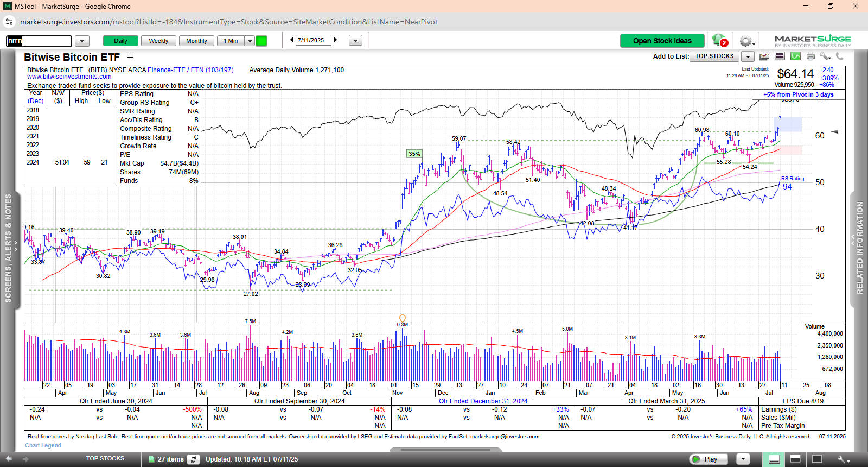Click the Acc/Dis Rating row

159,120
